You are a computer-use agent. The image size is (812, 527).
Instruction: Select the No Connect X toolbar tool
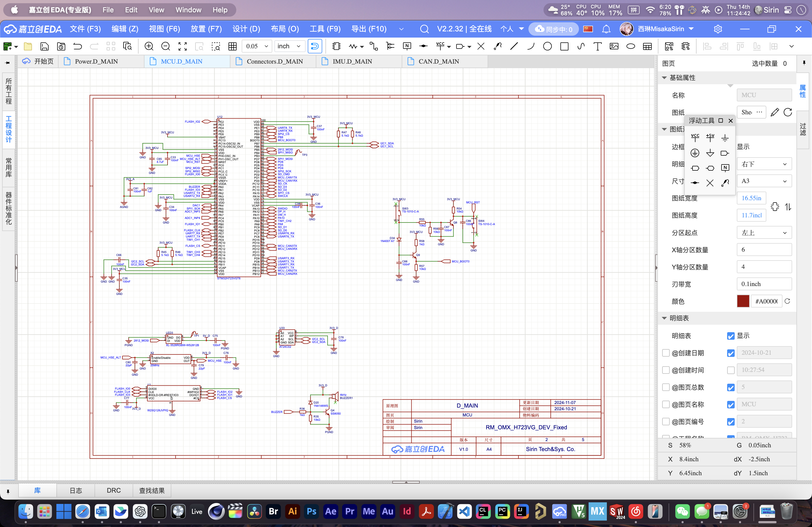click(x=481, y=46)
